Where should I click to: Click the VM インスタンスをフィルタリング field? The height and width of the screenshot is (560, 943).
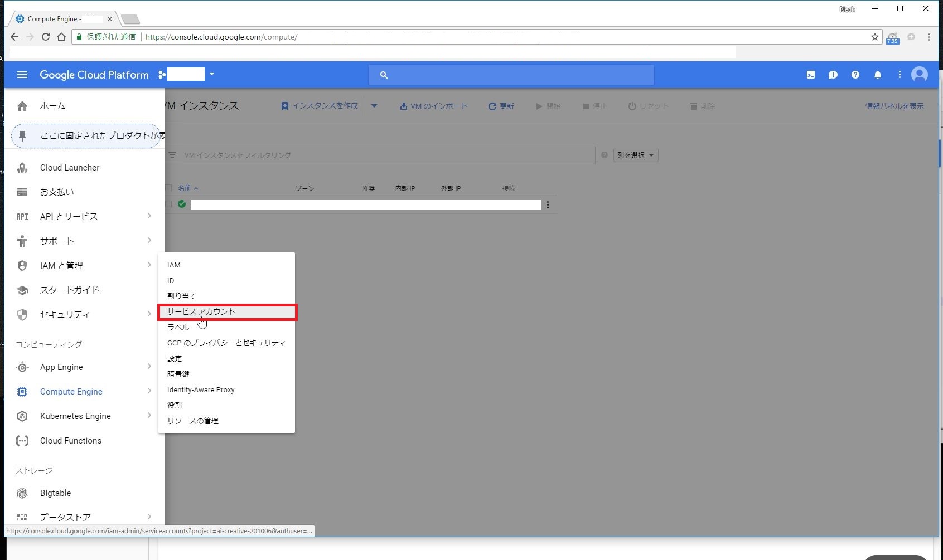[x=380, y=155]
